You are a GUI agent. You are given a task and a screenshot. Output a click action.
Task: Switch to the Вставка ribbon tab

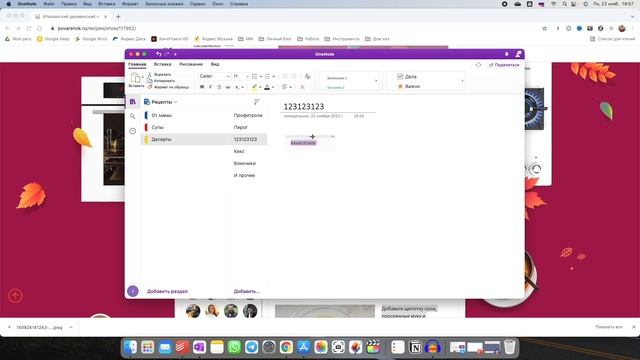pos(162,64)
